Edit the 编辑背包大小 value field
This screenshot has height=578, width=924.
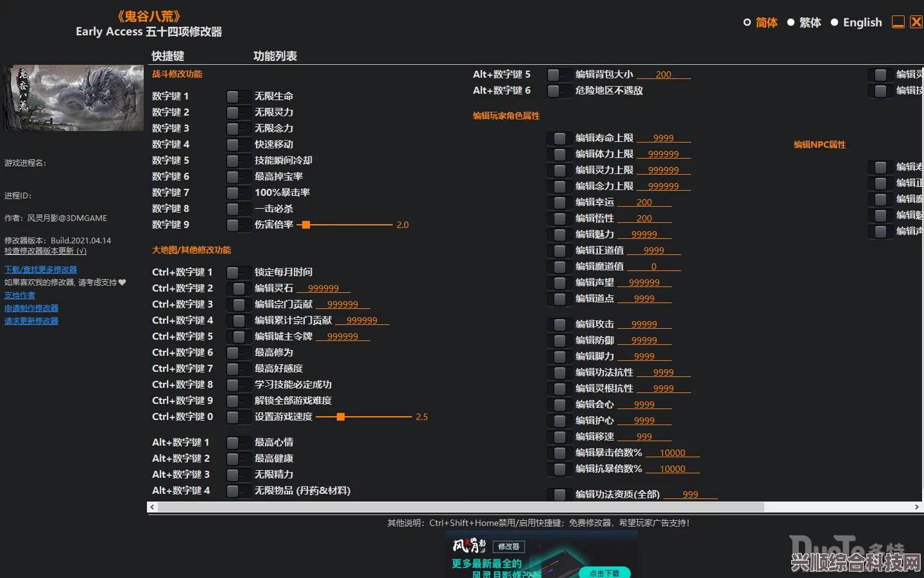[663, 74]
